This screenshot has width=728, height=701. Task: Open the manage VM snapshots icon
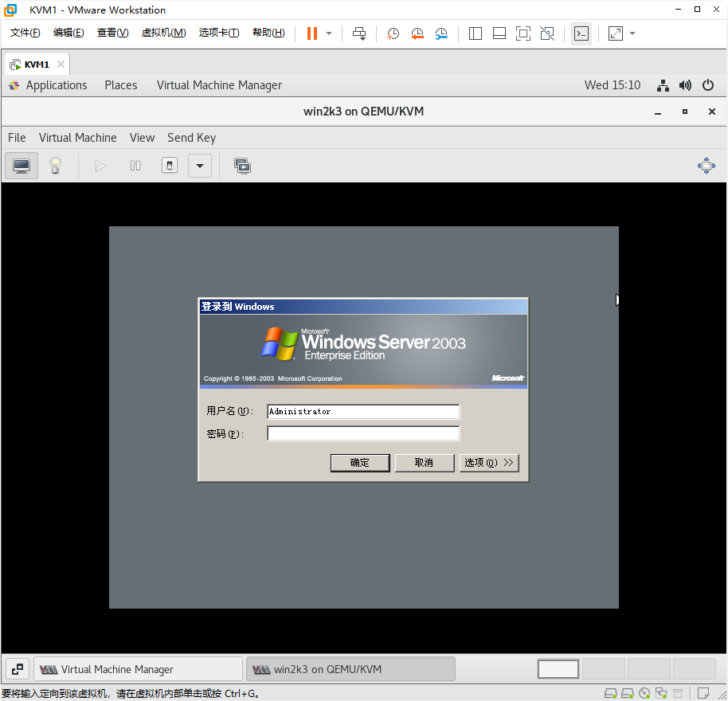coord(242,166)
